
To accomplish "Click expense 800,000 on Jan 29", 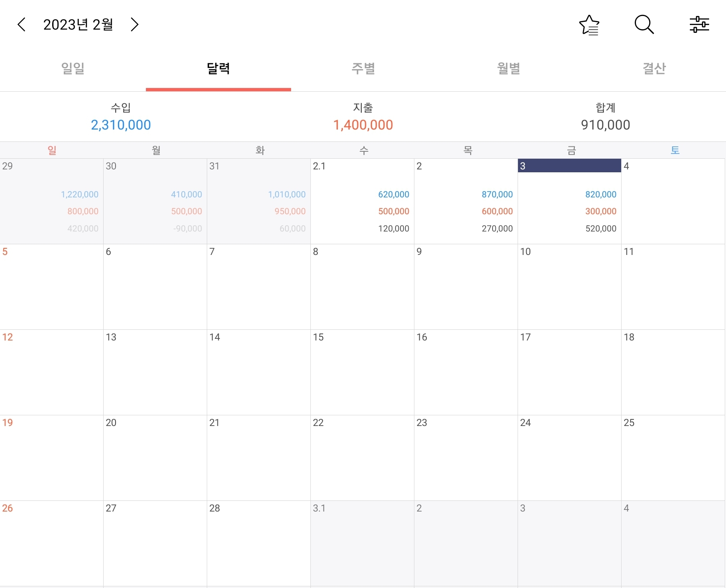I will 83,211.
